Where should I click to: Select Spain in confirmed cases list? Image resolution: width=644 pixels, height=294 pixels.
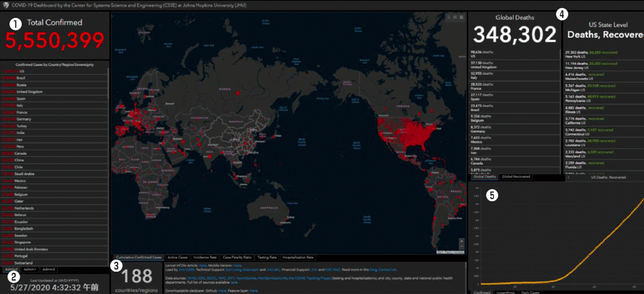coord(54,98)
